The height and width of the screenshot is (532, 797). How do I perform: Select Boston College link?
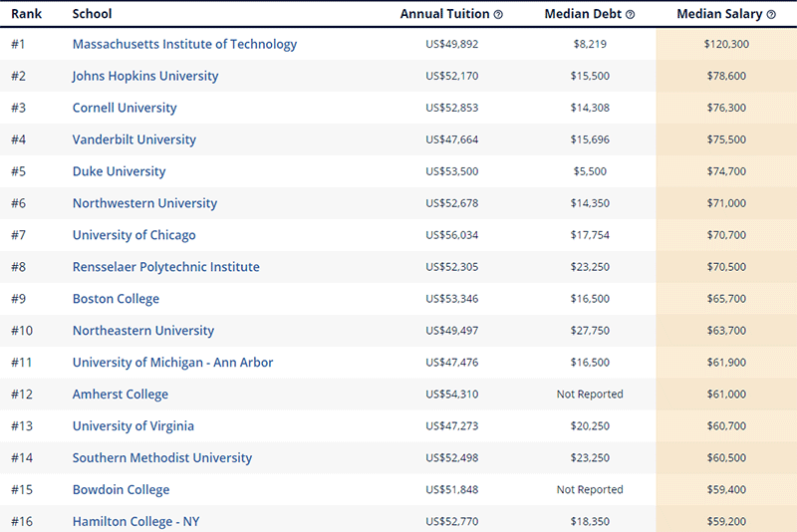point(116,299)
